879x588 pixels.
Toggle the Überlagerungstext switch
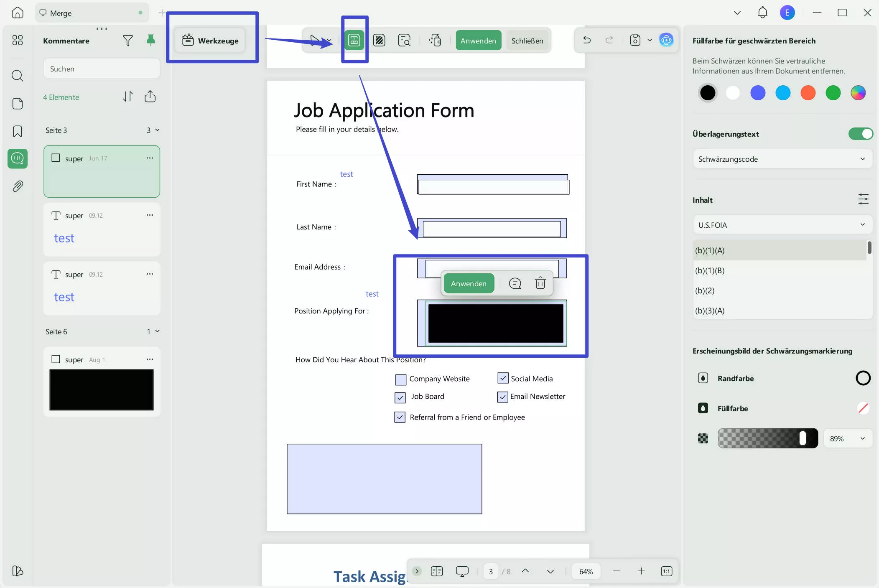click(861, 134)
